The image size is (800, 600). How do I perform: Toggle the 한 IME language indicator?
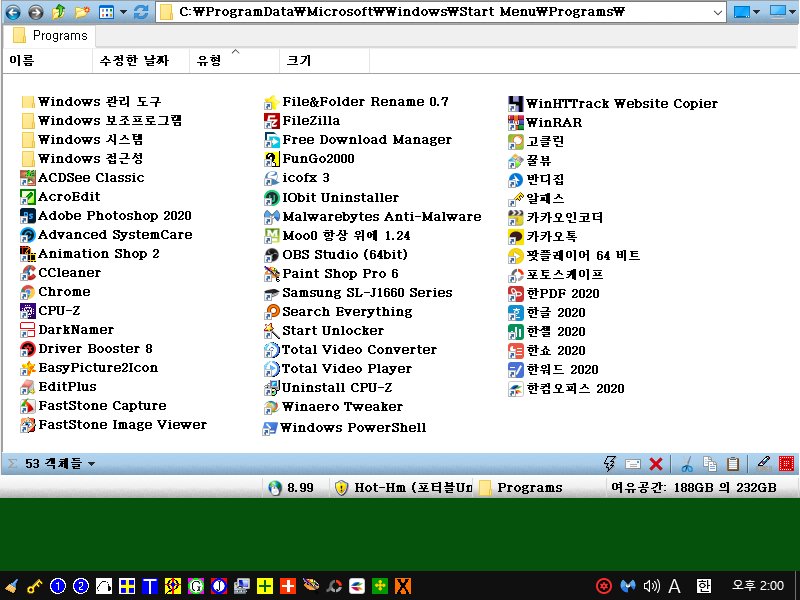tap(704, 586)
